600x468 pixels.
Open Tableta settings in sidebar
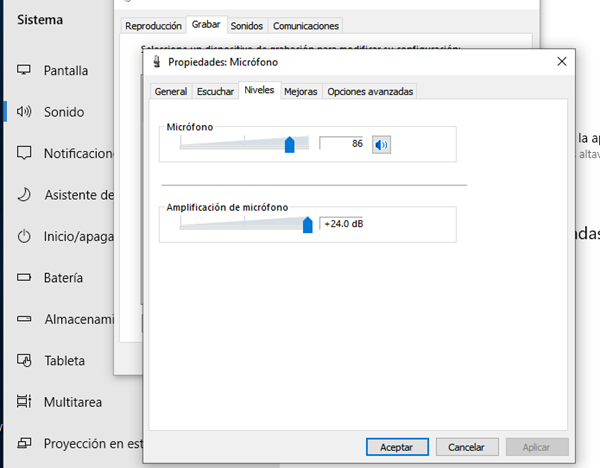64,361
